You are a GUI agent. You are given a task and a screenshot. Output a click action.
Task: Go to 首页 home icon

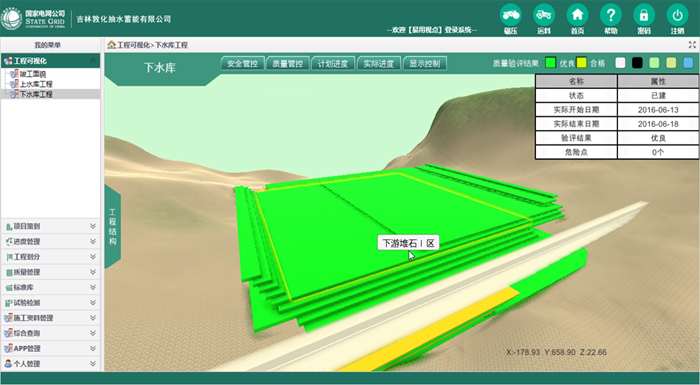tap(577, 15)
